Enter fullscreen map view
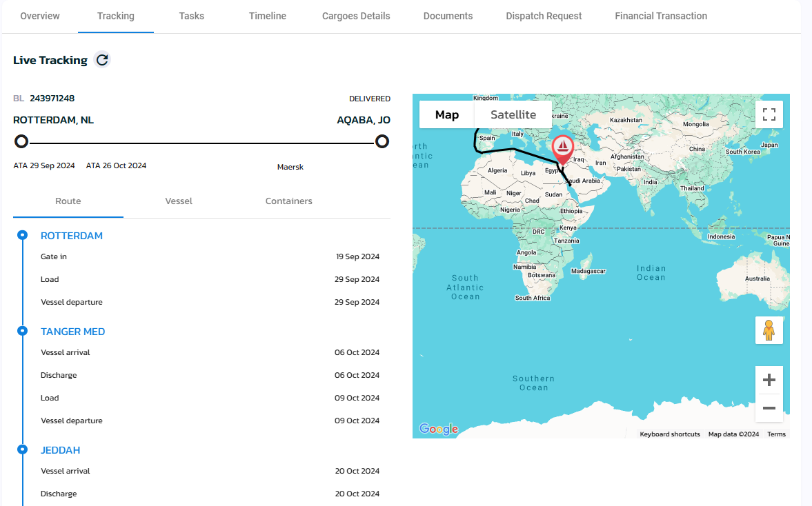812x506 pixels. pos(769,114)
